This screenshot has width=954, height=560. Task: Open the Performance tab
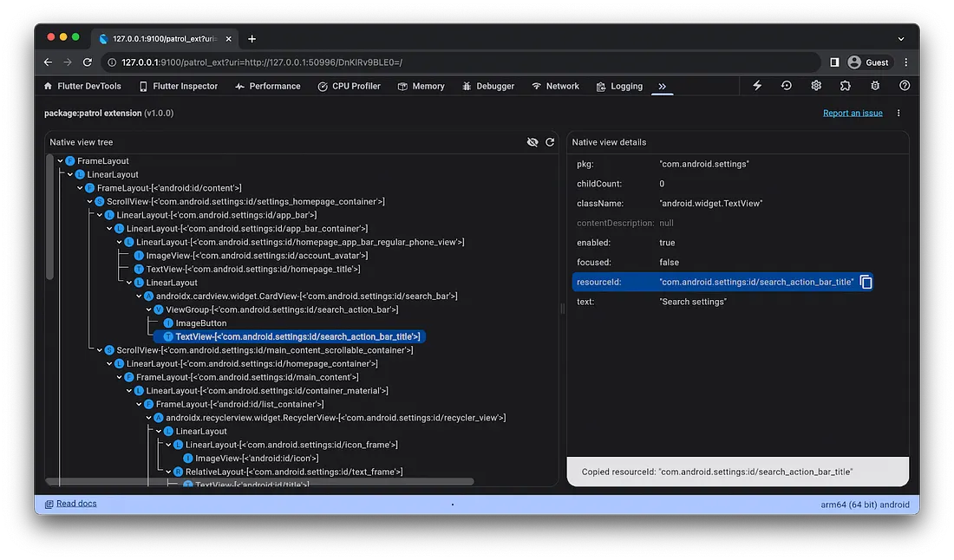tap(268, 87)
